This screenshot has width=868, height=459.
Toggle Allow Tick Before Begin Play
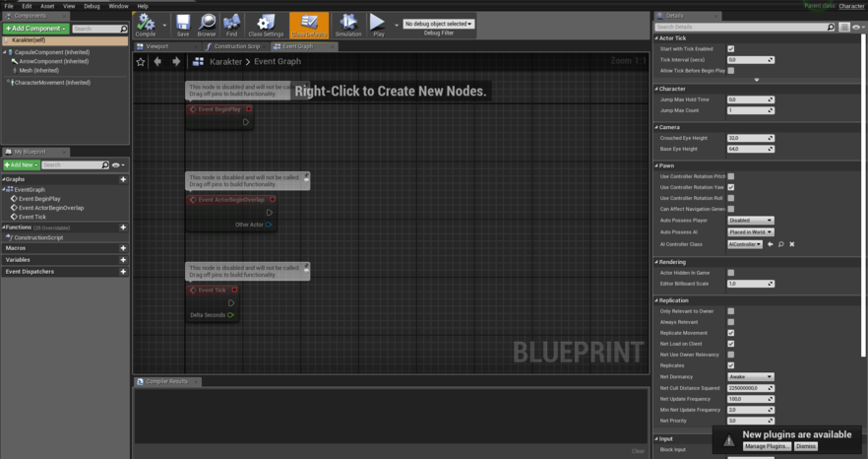[x=730, y=70]
